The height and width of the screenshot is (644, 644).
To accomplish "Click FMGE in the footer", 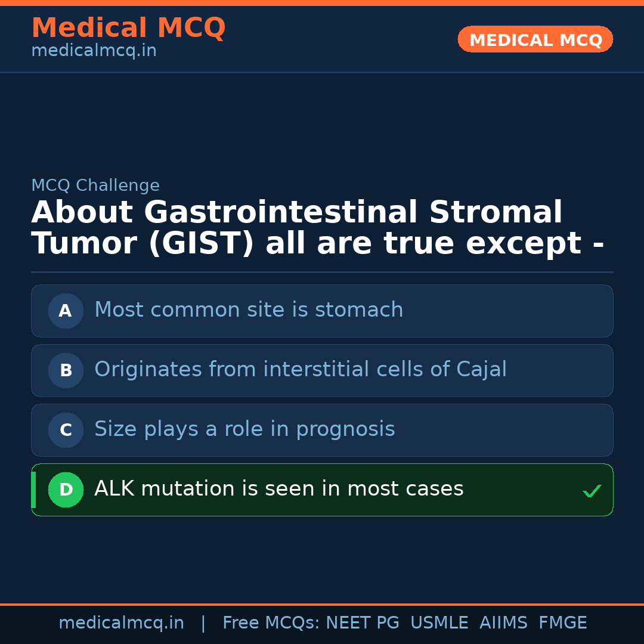I will tap(562, 623).
